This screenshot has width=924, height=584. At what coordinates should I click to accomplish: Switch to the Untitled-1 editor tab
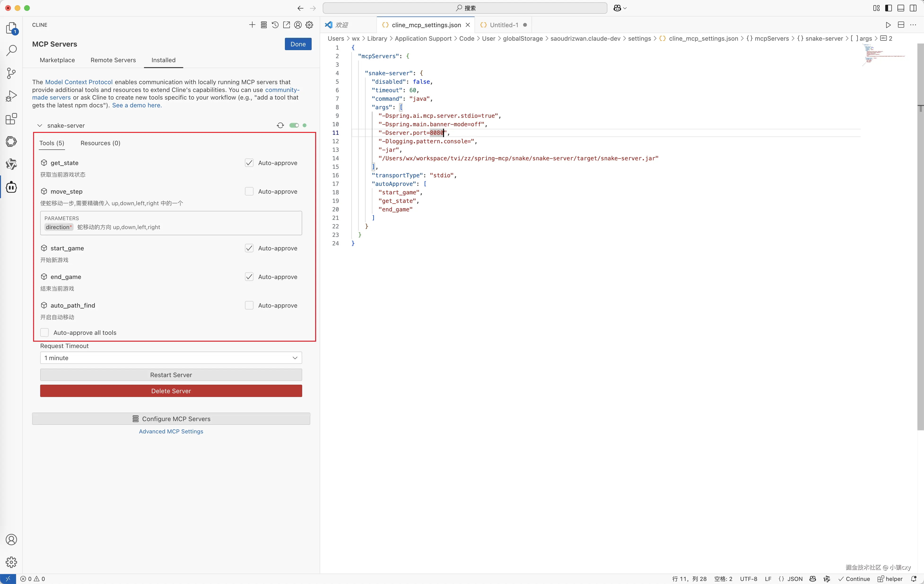503,25
